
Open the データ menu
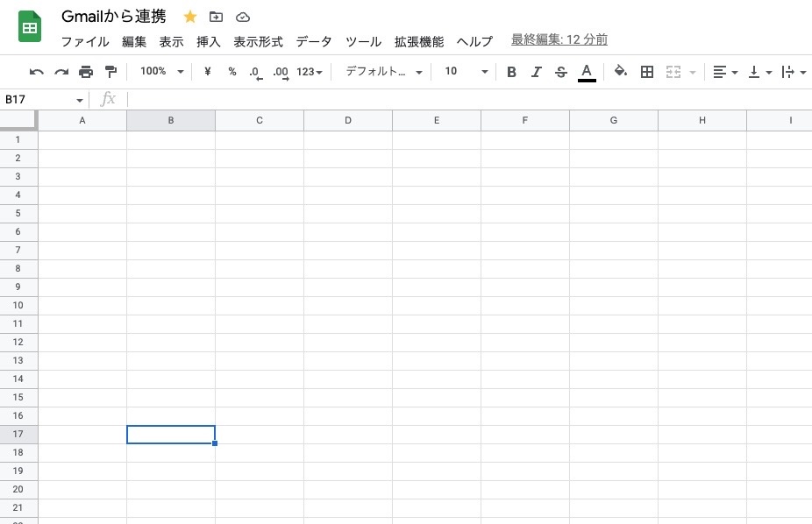point(314,41)
